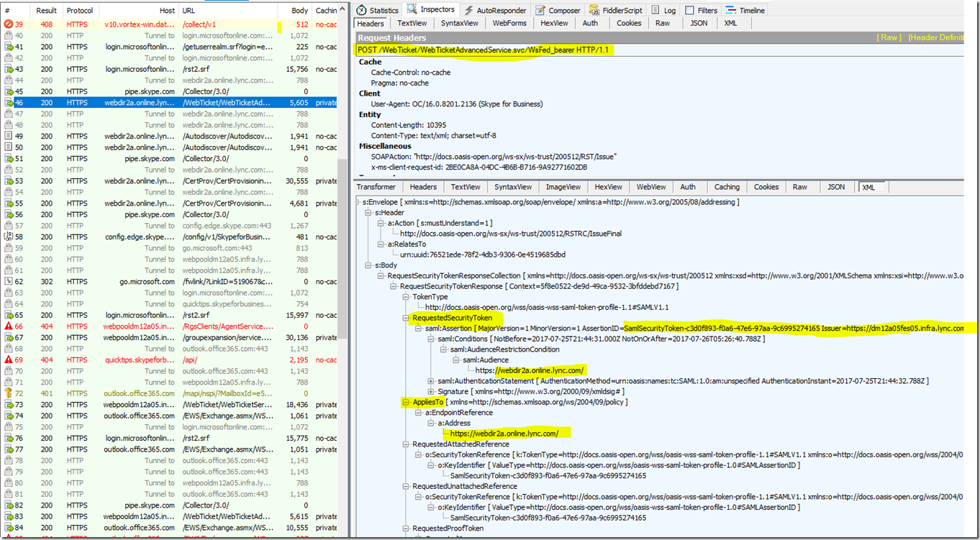Collapse the s:Header node
The image size is (980, 540).
(x=368, y=213)
